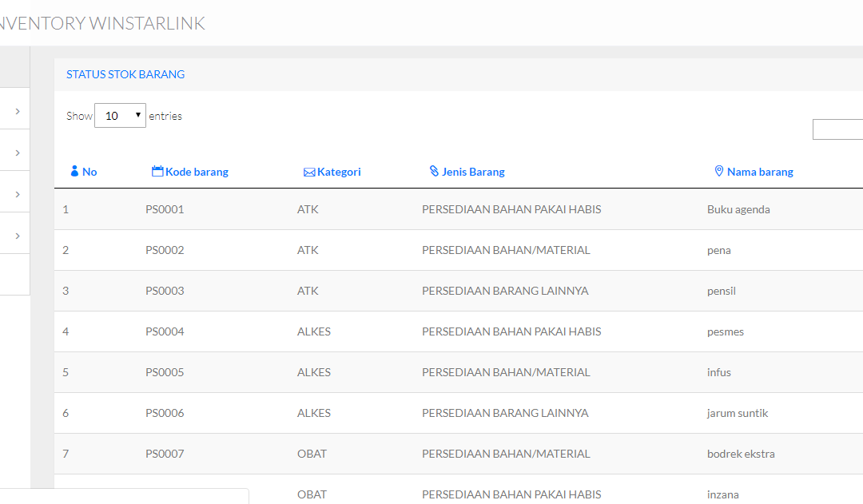Click row number 7 in No column

66,454
